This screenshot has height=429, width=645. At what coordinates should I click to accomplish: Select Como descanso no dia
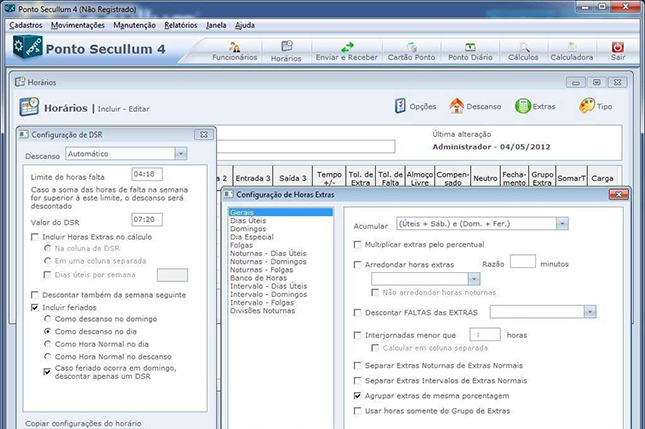click(x=48, y=331)
